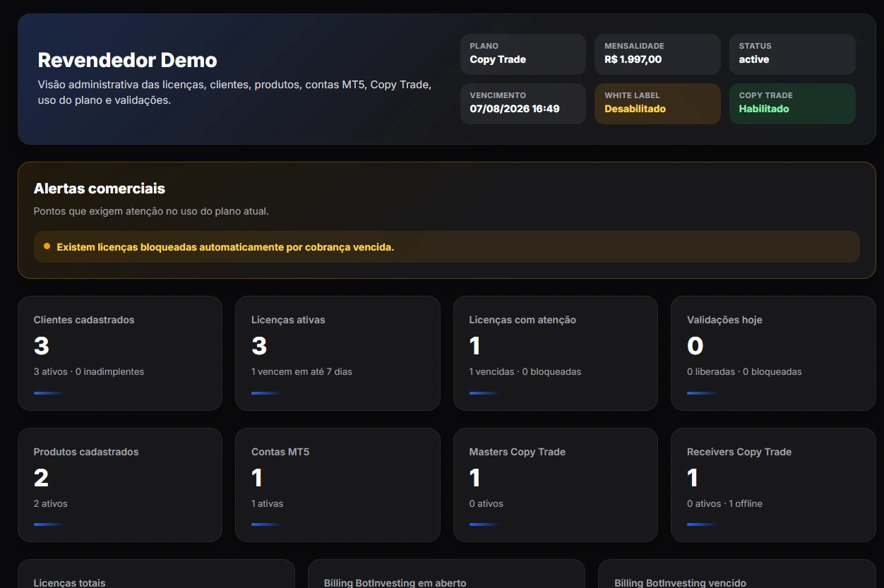The height and width of the screenshot is (588, 884).
Task: Open the Vencimento 07/08/2026 16:49 card
Action: click(523, 104)
